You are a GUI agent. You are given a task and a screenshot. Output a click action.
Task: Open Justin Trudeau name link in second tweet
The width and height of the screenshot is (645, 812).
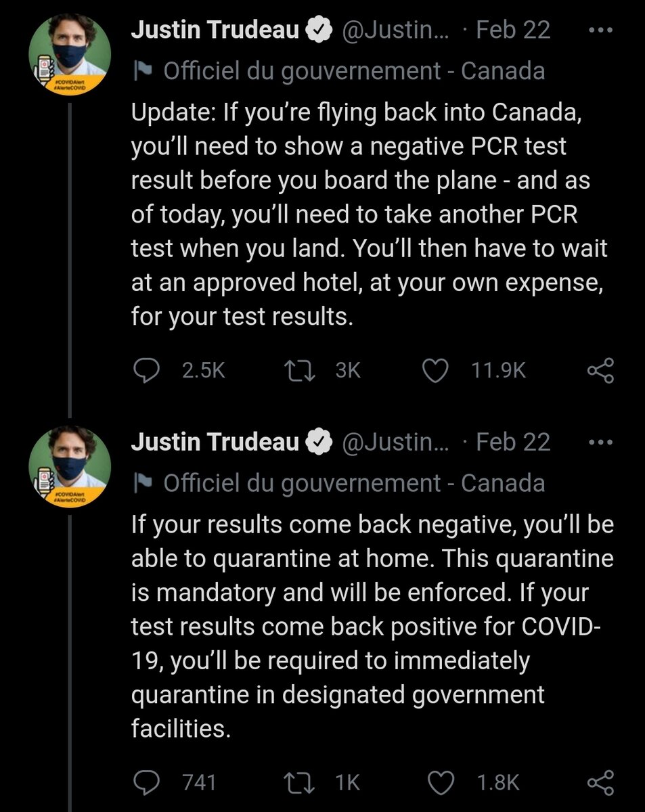[215, 443]
